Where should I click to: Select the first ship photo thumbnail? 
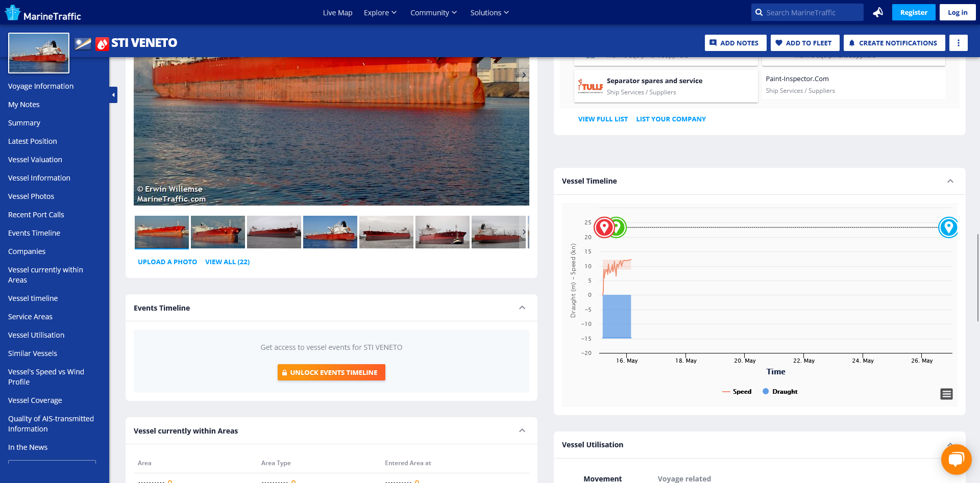[162, 232]
